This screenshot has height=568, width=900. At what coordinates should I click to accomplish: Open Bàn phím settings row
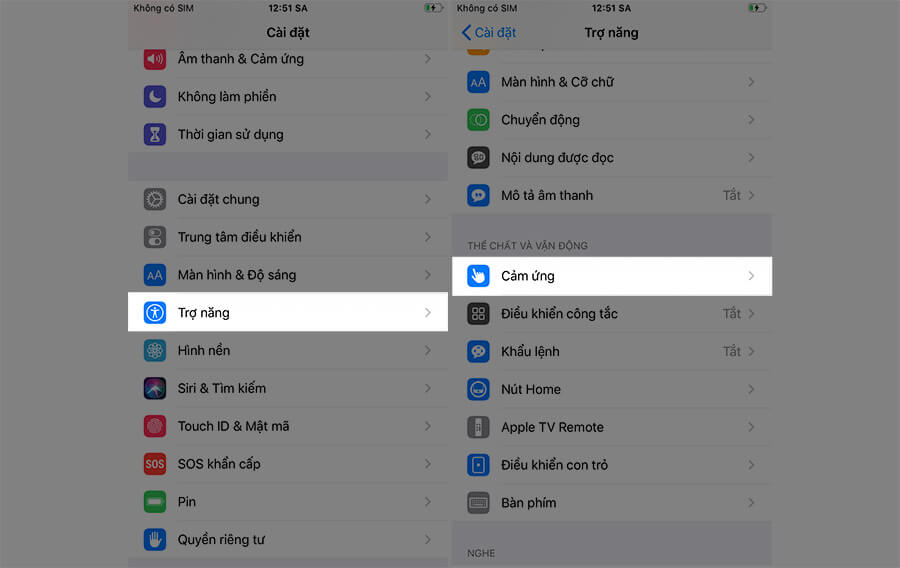click(x=528, y=503)
